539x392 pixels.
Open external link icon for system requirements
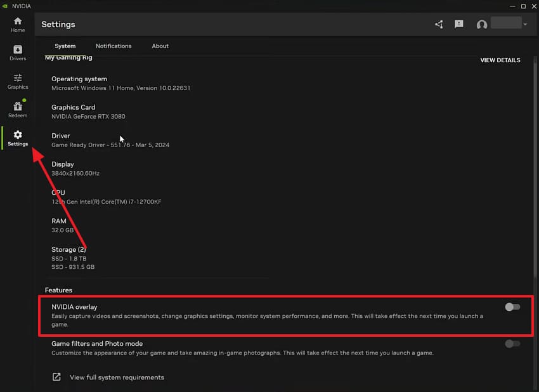click(56, 377)
